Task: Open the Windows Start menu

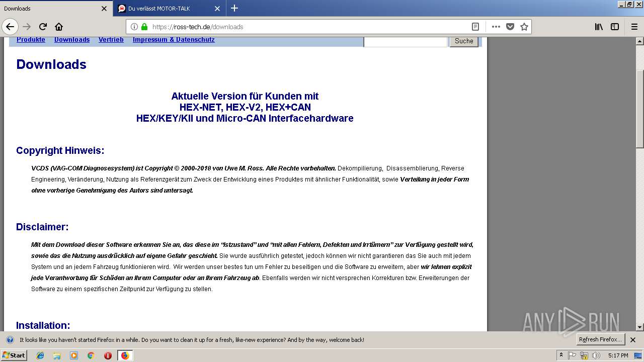Action: click(14, 355)
